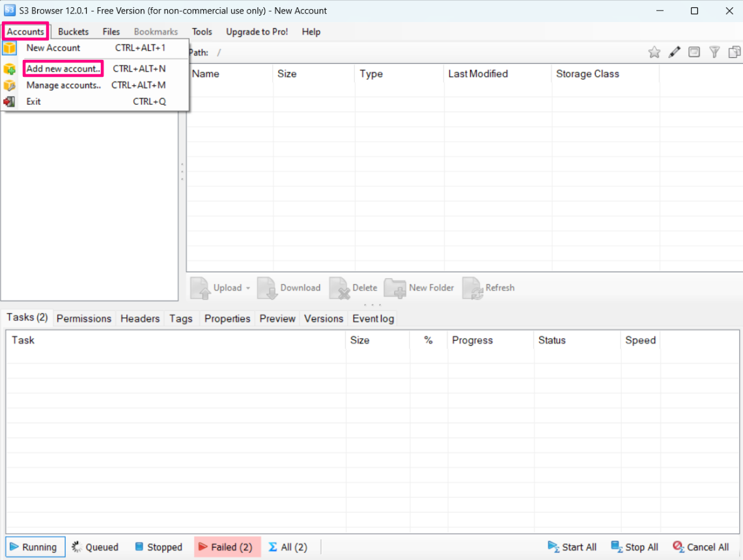The width and height of the screenshot is (743, 560).
Task: Click the Add new account plus cube icon
Action: [x=10, y=69]
